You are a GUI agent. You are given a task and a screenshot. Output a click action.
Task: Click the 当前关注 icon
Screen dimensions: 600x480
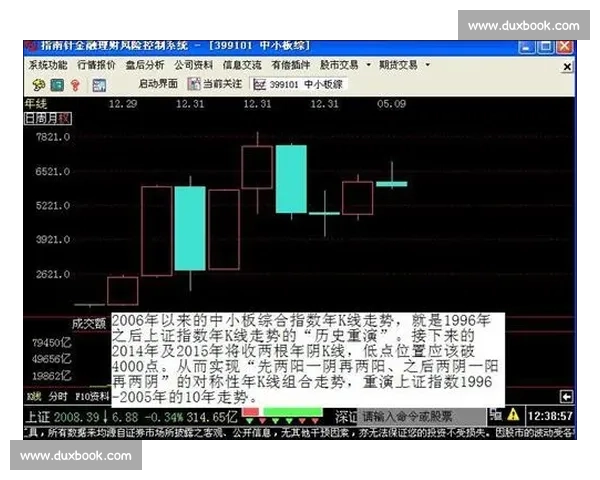pos(194,84)
